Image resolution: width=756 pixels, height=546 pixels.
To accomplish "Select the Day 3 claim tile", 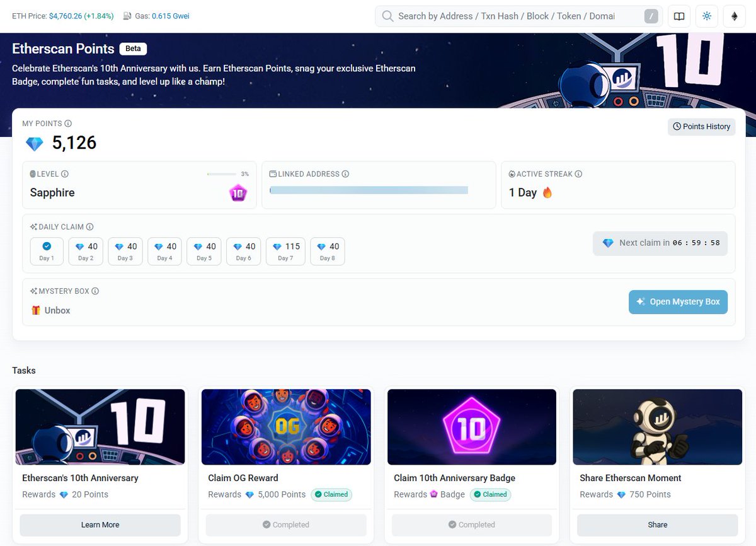I will (x=125, y=251).
